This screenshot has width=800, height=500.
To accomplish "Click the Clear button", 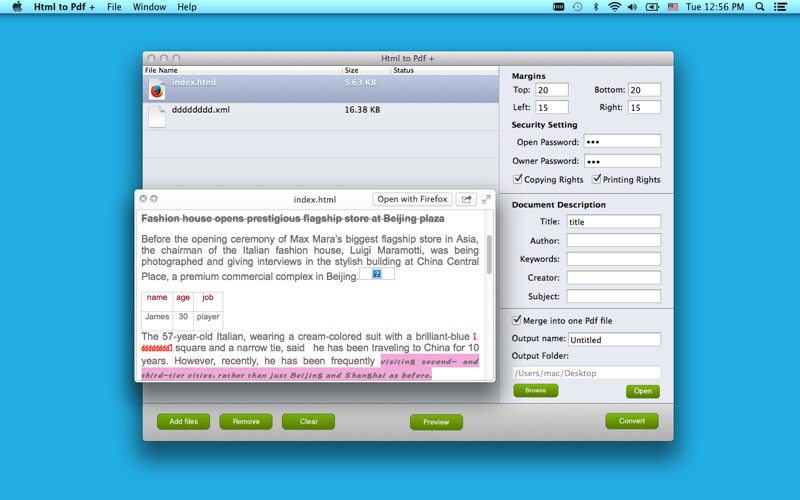I will pos(308,421).
